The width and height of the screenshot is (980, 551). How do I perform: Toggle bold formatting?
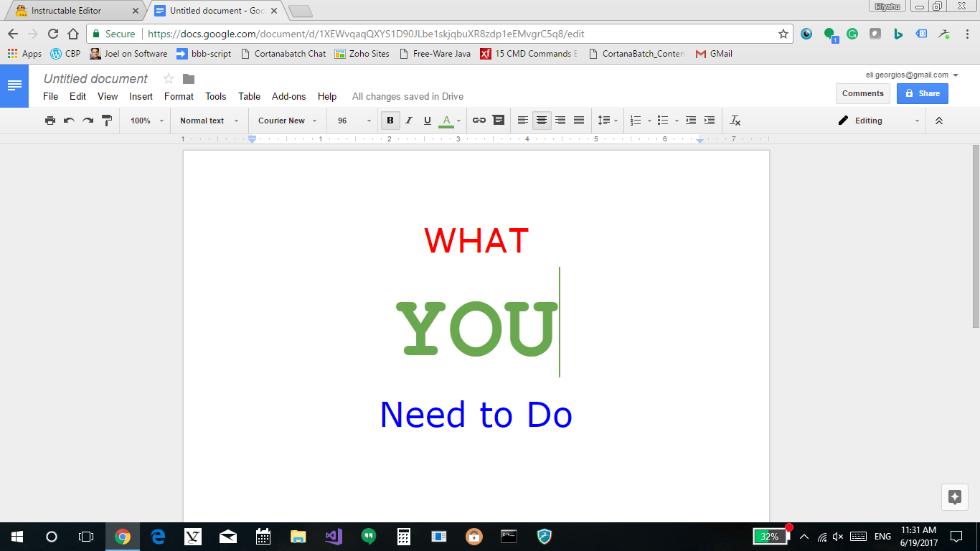tap(390, 121)
